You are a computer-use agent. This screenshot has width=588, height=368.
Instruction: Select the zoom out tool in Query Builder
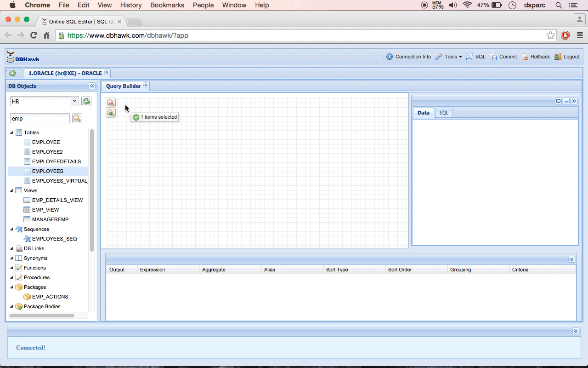point(110,103)
